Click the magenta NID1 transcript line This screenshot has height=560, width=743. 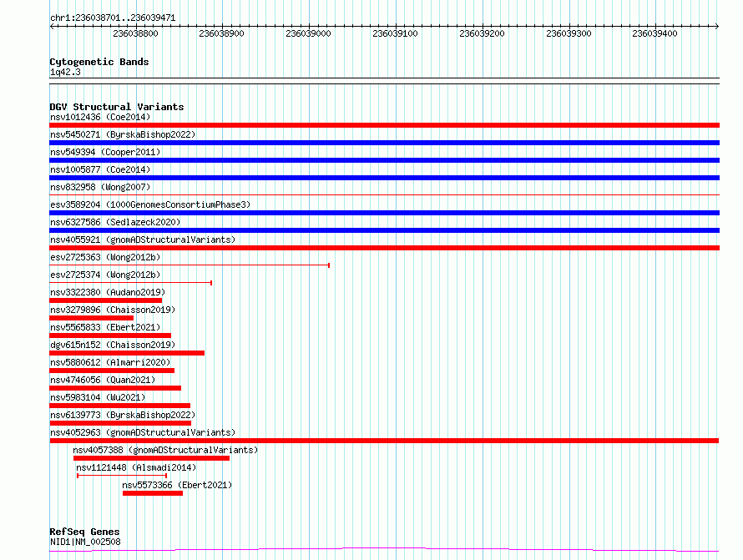tap(384, 550)
